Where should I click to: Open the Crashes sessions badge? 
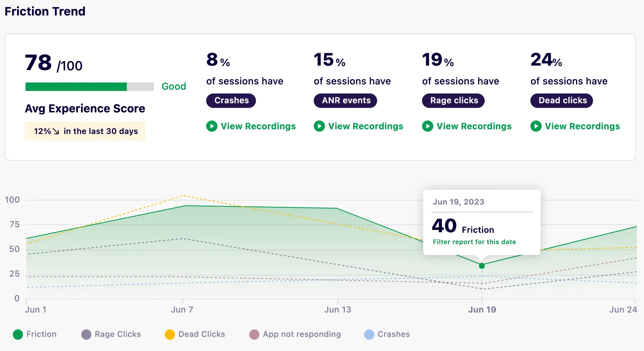(231, 100)
